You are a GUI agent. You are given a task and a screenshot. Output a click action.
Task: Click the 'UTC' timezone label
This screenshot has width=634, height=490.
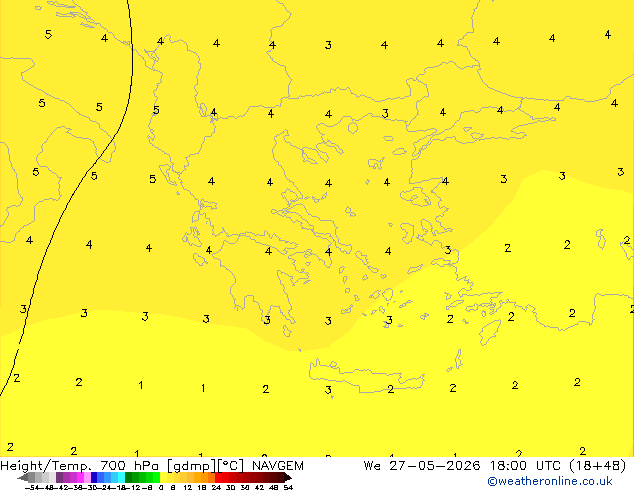coord(548,466)
